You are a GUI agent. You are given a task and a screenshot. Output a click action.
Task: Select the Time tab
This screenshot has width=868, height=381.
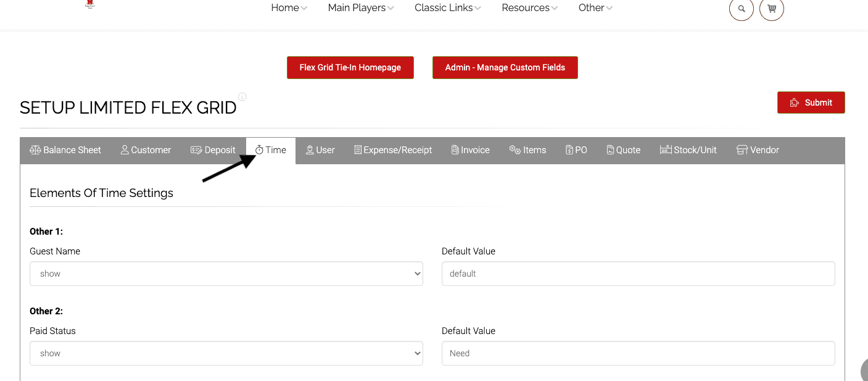point(271,150)
